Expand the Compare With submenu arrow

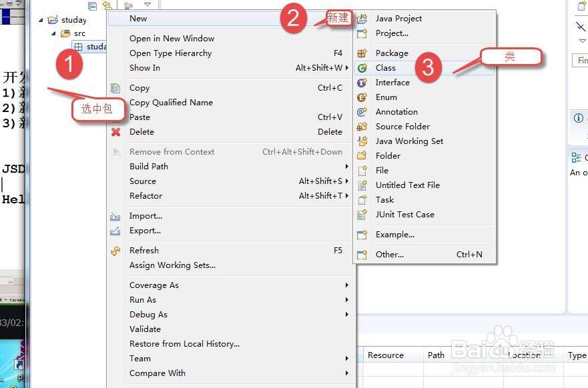[347, 373]
